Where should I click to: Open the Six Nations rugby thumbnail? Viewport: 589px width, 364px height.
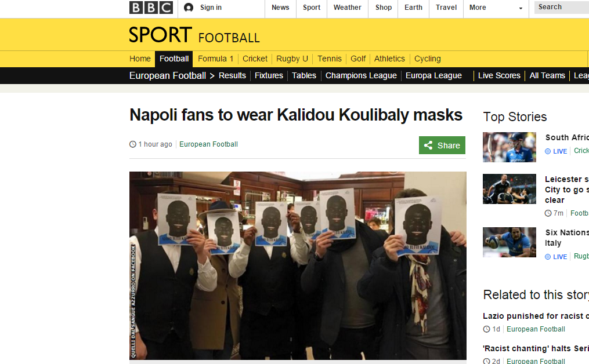(509, 242)
